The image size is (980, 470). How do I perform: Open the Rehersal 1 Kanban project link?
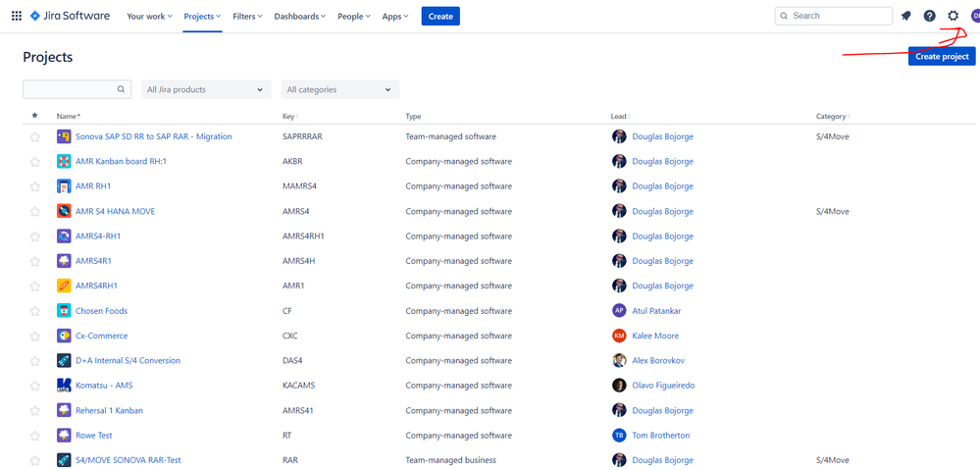point(109,410)
